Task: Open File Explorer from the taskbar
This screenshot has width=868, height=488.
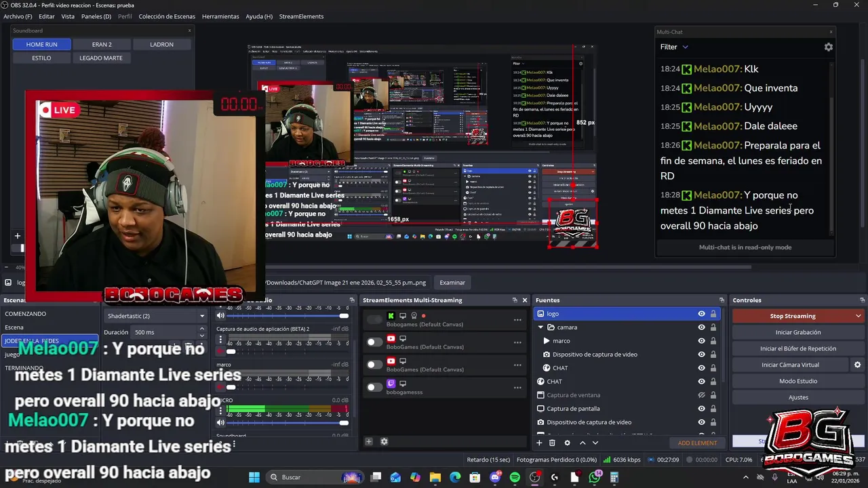Action: pos(435,477)
